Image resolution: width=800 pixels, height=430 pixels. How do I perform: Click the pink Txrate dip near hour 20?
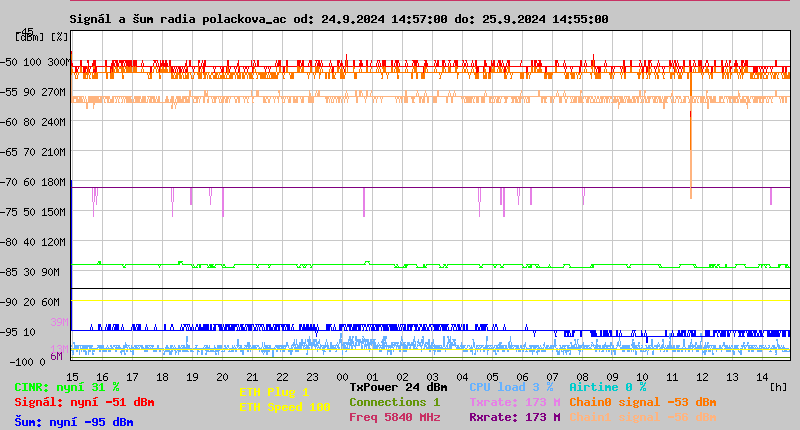(223, 202)
